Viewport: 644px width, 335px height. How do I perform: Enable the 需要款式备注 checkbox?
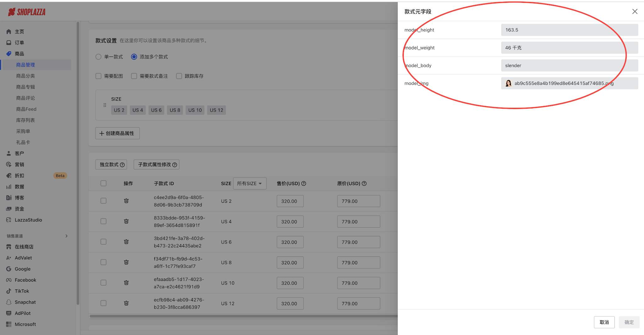tap(134, 76)
